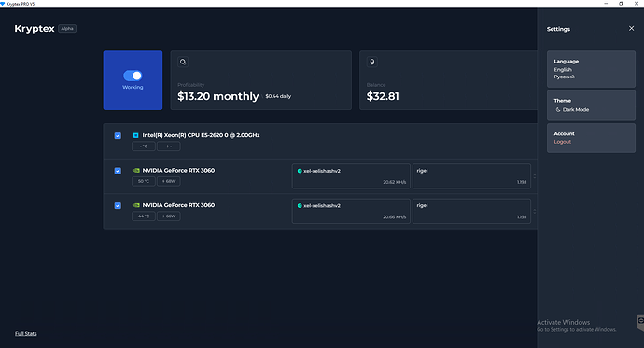Minimize the Kryptex PRO window

pyautogui.click(x=606, y=4)
